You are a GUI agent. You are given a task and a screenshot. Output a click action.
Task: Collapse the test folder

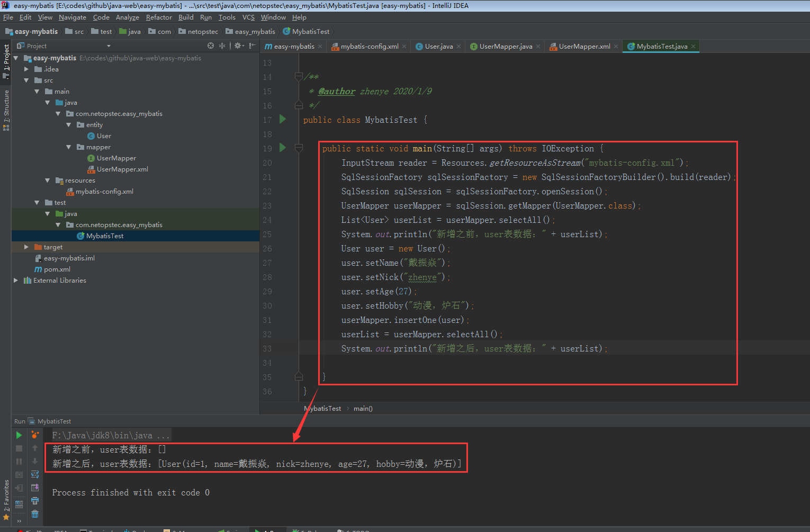[x=37, y=203]
